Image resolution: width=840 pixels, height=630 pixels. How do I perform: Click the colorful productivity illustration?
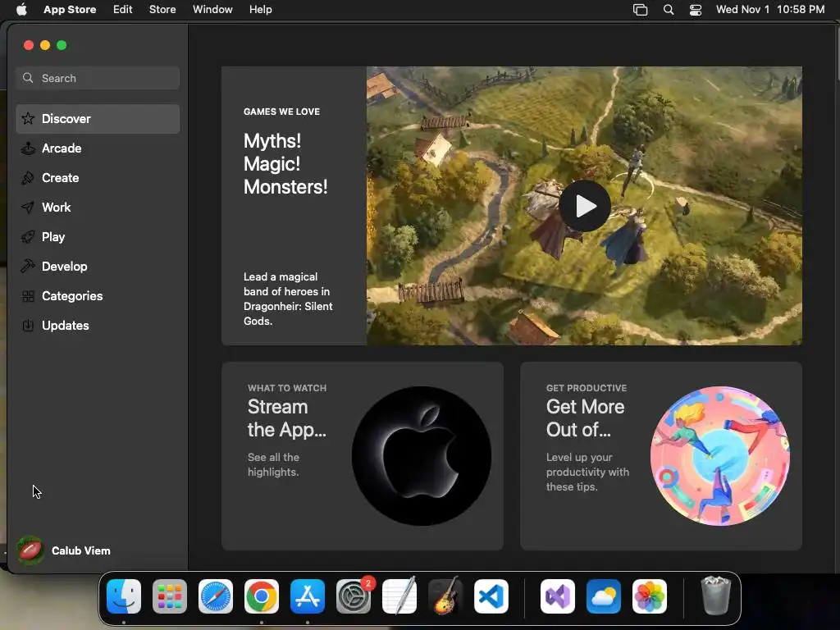(x=720, y=456)
